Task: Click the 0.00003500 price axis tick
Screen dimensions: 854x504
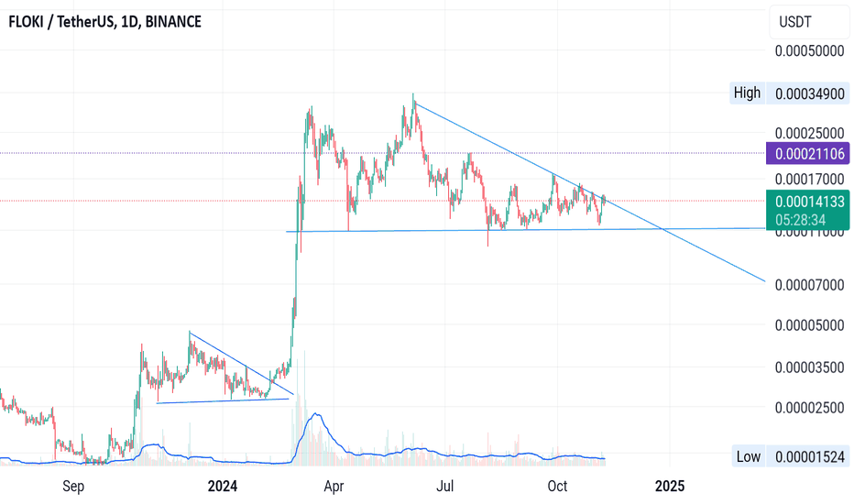Action: (x=809, y=367)
